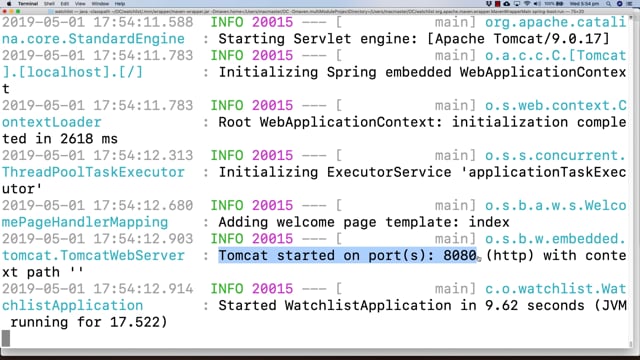Close the Terminal window with red button

(x=4, y=11)
